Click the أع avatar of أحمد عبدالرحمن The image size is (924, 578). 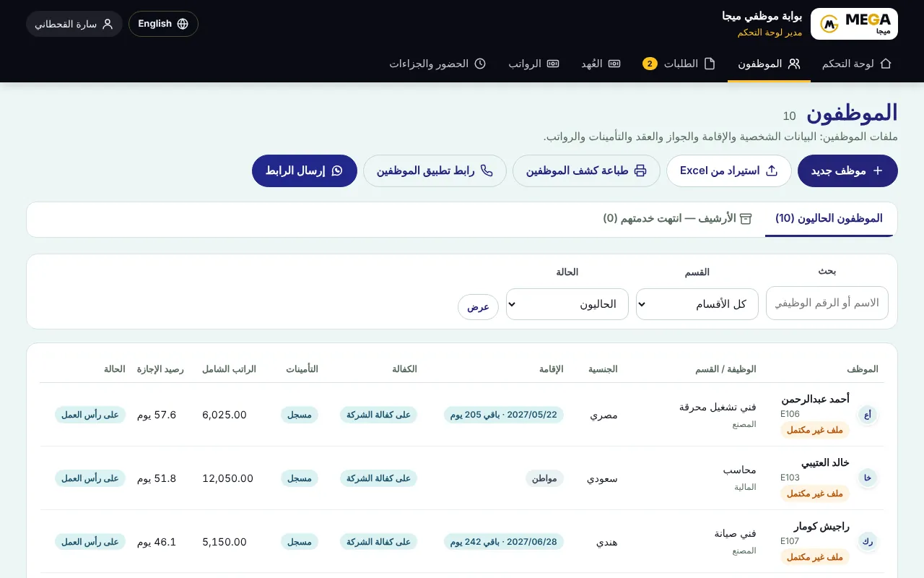(868, 415)
